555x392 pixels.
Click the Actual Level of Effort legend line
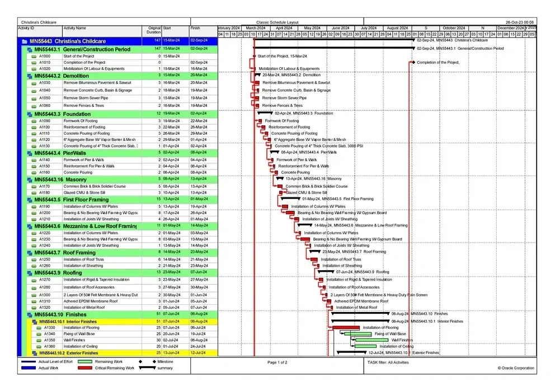tap(29, 362)
